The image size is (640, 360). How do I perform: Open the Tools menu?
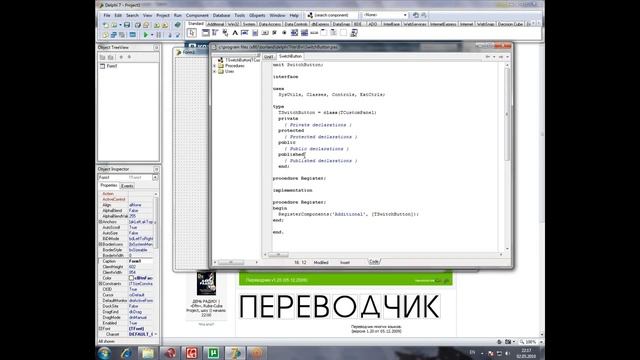[240, 16]
